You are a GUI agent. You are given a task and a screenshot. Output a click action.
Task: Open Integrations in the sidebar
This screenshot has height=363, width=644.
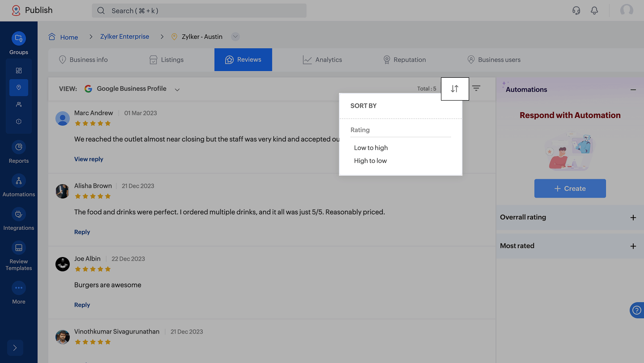click(x=19, y=219)
